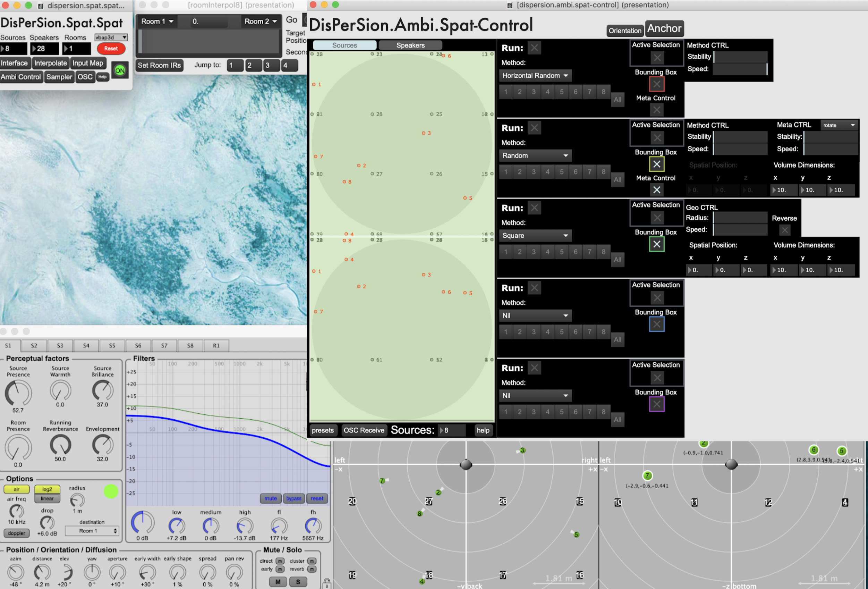Click the Interpolate button

pyautogui.click(x=50, y=63)
